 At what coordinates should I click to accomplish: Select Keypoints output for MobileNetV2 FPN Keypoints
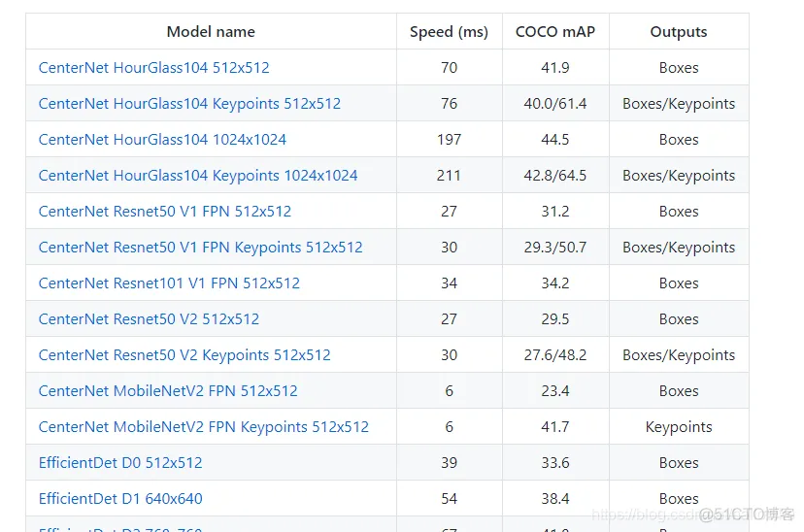[x=679, y=426]
